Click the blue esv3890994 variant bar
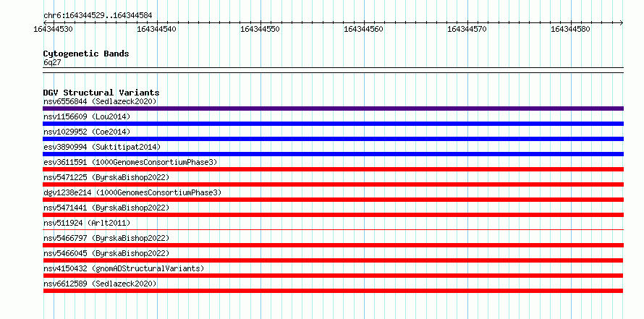This screenshot has height=319, width=644. (x=333, y=154)
